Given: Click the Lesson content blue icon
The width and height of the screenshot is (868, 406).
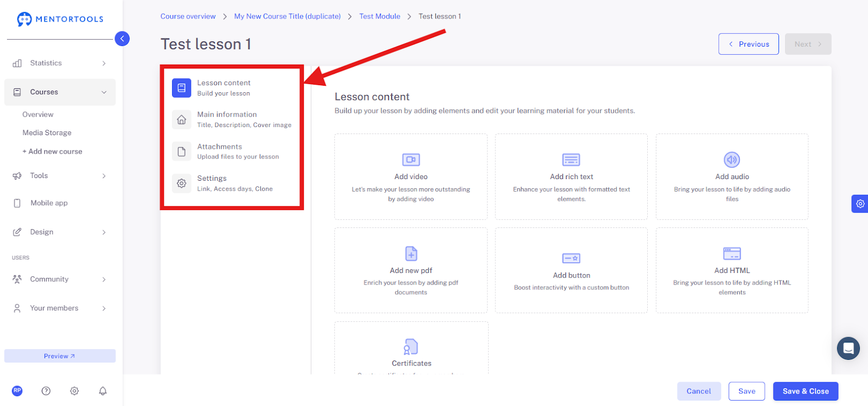Looking at the screenshot, I should (182, 88).
